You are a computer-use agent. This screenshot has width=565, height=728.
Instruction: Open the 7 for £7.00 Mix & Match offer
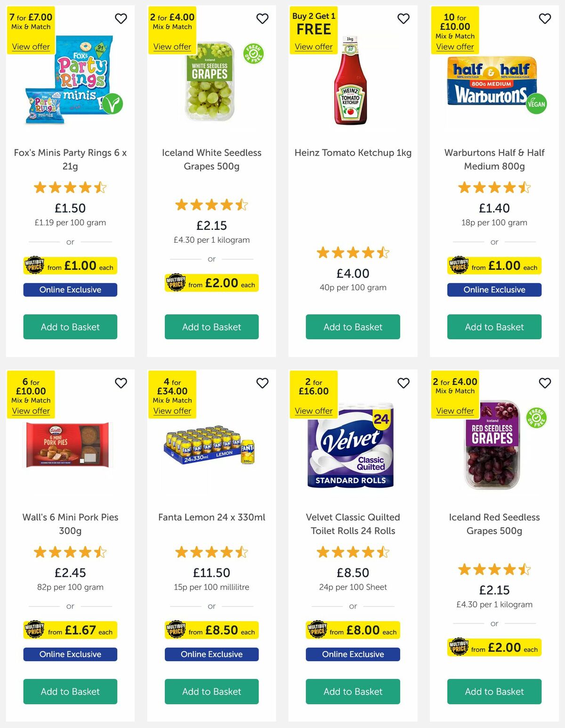click(x=30, y=46)
